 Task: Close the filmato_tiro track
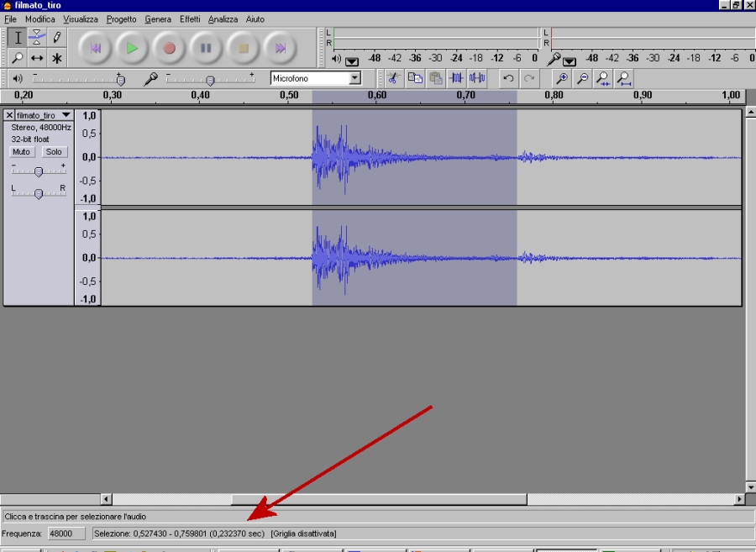pyautogui.click(x=9, y=115)
